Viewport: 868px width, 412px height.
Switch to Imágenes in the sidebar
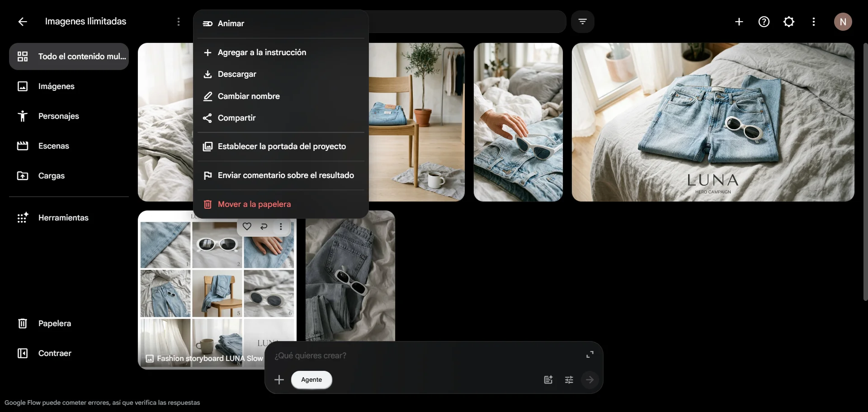[69, 86]
